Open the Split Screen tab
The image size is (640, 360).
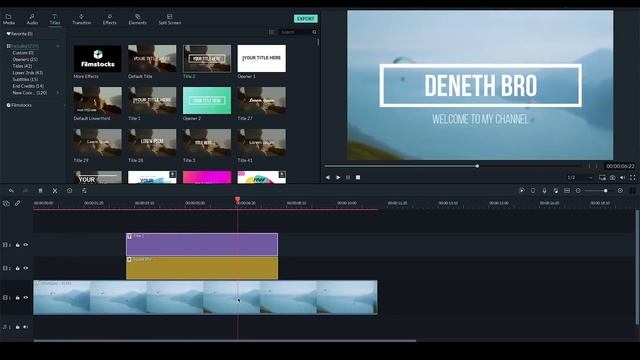tap(169, 19)
